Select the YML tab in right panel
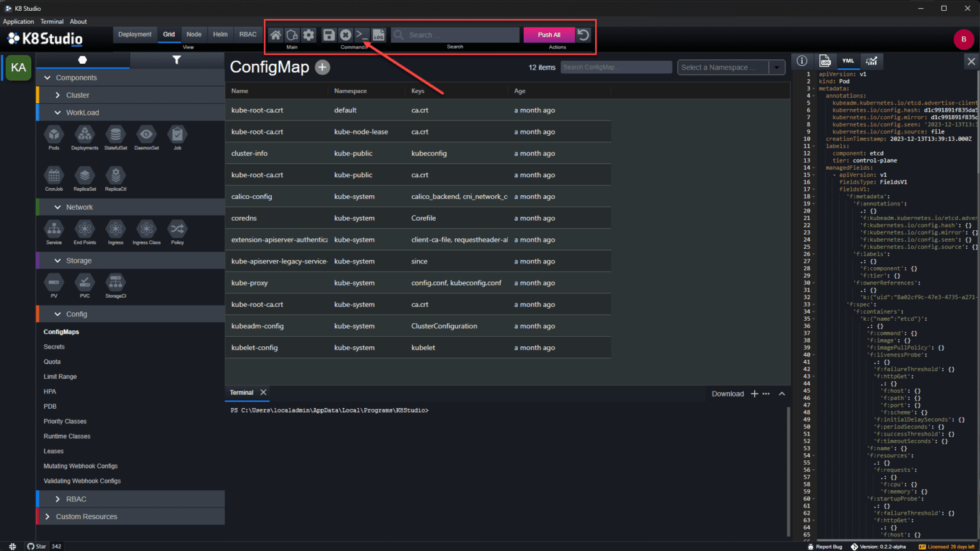980x551 pixels. coord(848,61)
